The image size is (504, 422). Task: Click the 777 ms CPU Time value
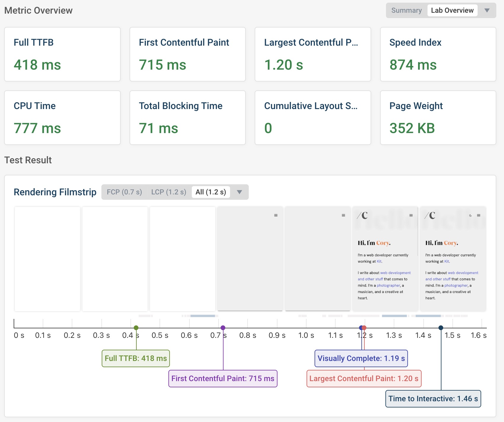(x=37, y=128)
